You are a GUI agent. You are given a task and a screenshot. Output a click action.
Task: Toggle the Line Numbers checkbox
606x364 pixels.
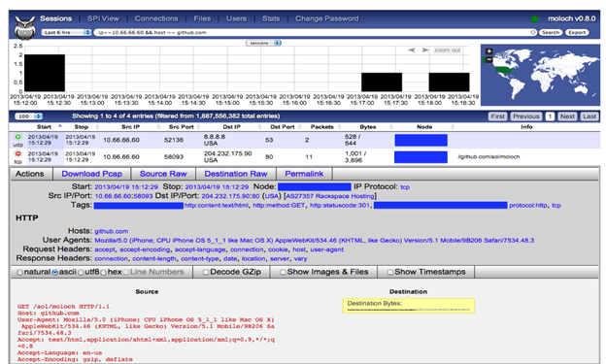click(x=126, y=273)
